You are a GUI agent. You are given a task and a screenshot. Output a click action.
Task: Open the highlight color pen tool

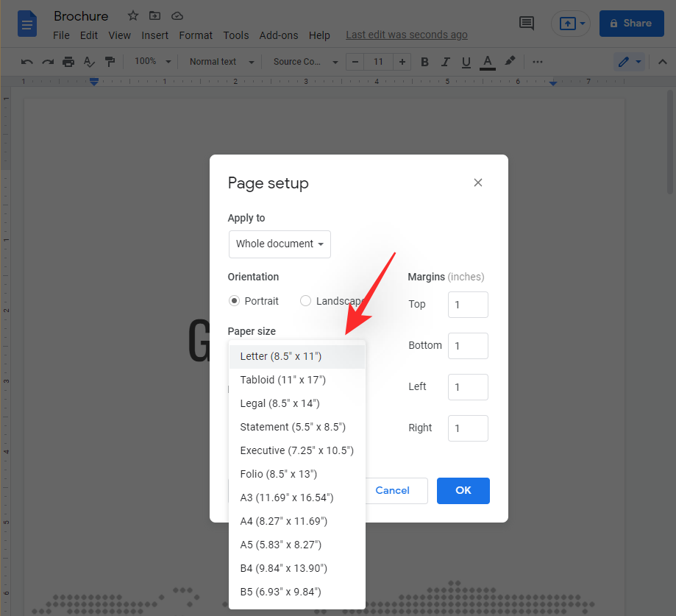[510, 62]
